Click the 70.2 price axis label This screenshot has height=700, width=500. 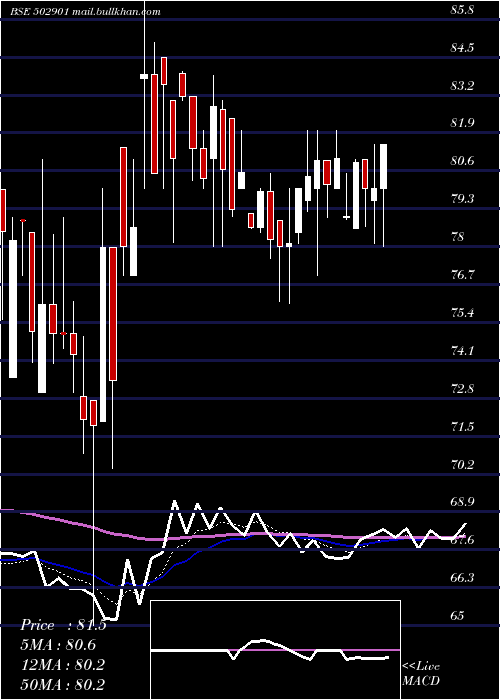pyautogui.click(x=462, y=465)
